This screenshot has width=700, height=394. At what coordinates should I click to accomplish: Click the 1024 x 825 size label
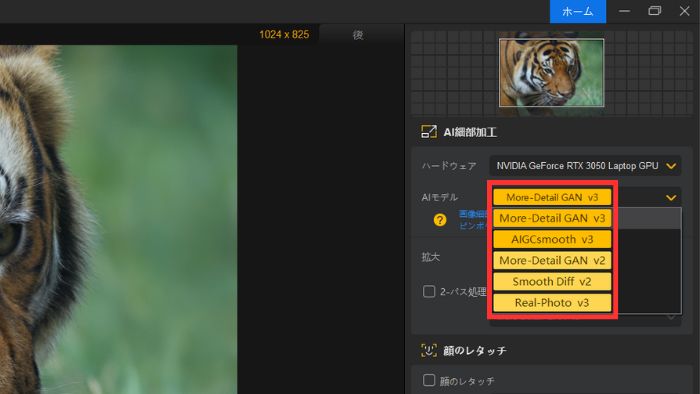[284, 34]
